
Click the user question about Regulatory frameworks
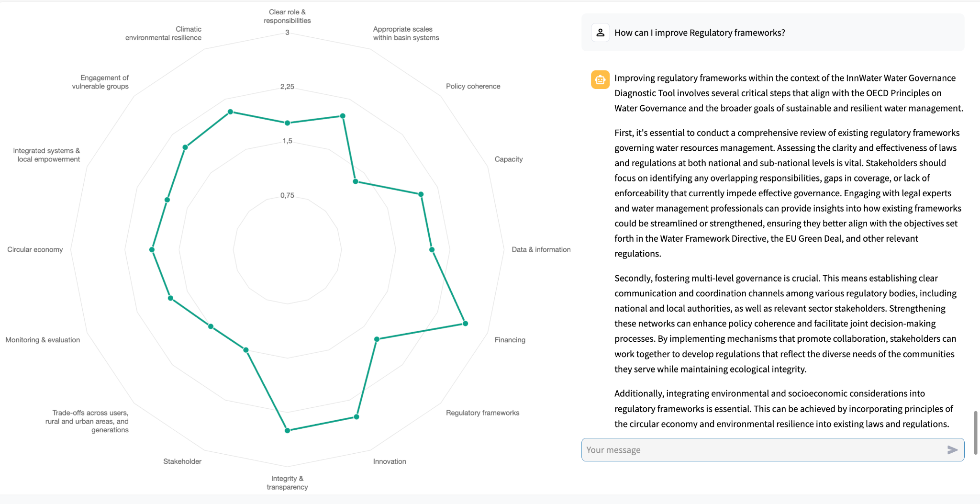pos(700,33)
